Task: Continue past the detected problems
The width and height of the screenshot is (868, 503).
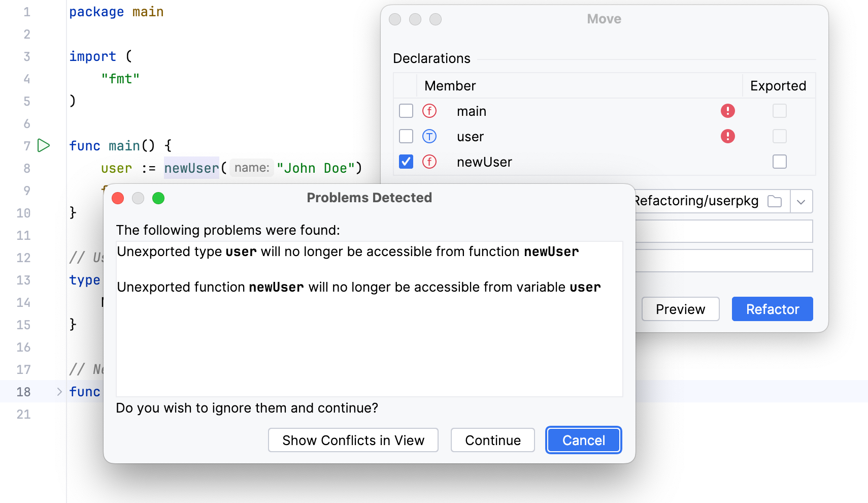Action: tap(492, 440)
